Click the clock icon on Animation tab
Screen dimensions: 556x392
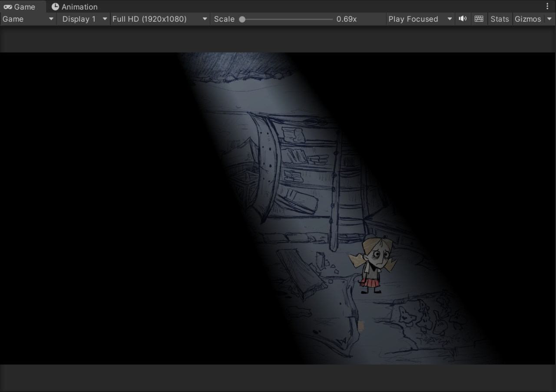coord(55,7)
